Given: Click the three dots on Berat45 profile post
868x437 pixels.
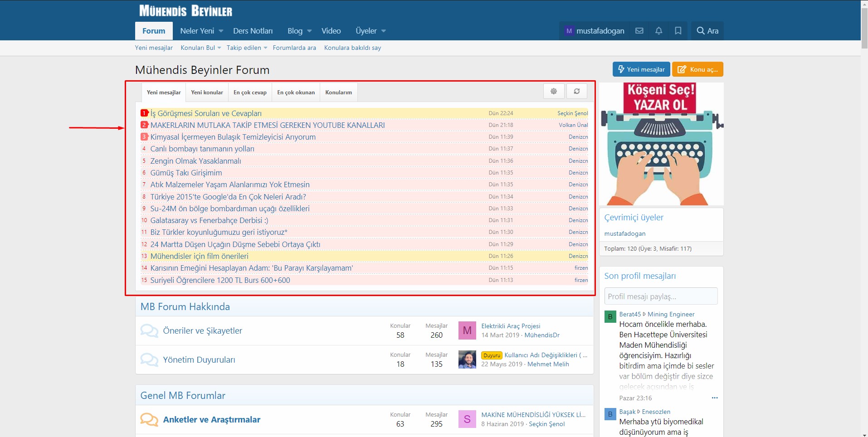Looking at the screenshot, I should [714, 398].
